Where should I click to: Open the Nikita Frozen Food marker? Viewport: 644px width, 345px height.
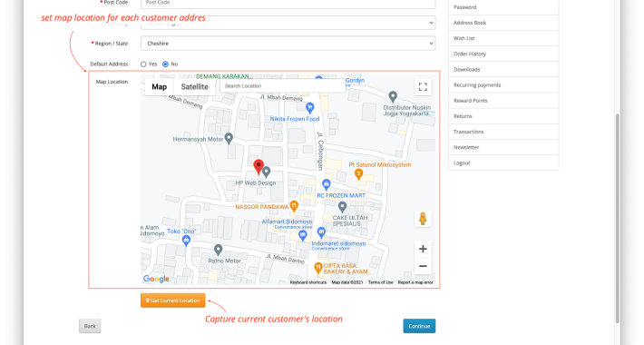click(x=310, y=108)
